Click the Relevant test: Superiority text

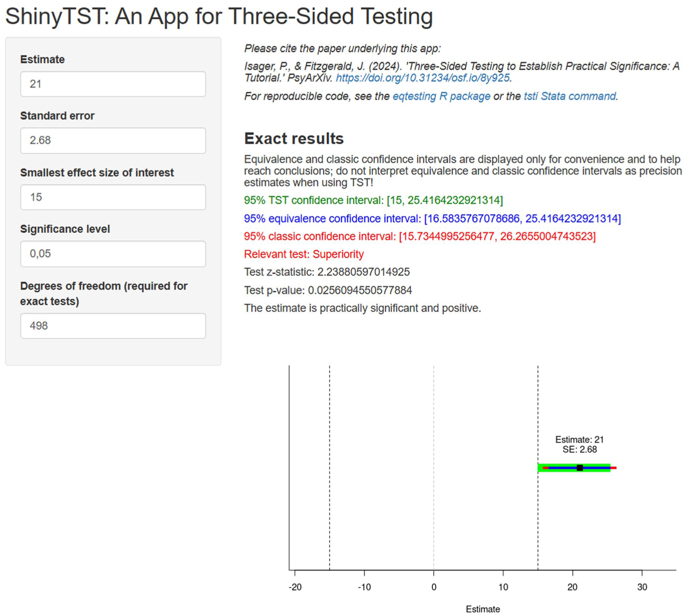tap(304, 254)
